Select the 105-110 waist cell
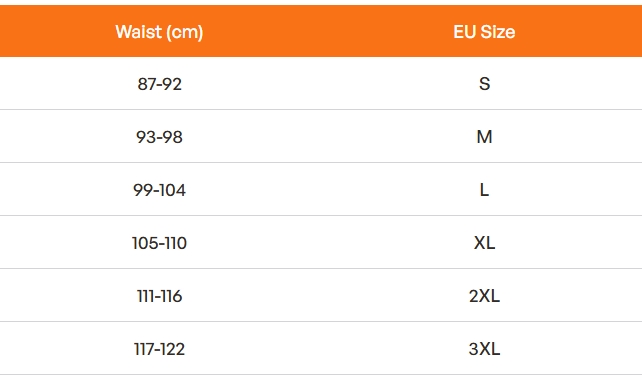Screen dimensions: 642x380 click(x=159, y=243)
